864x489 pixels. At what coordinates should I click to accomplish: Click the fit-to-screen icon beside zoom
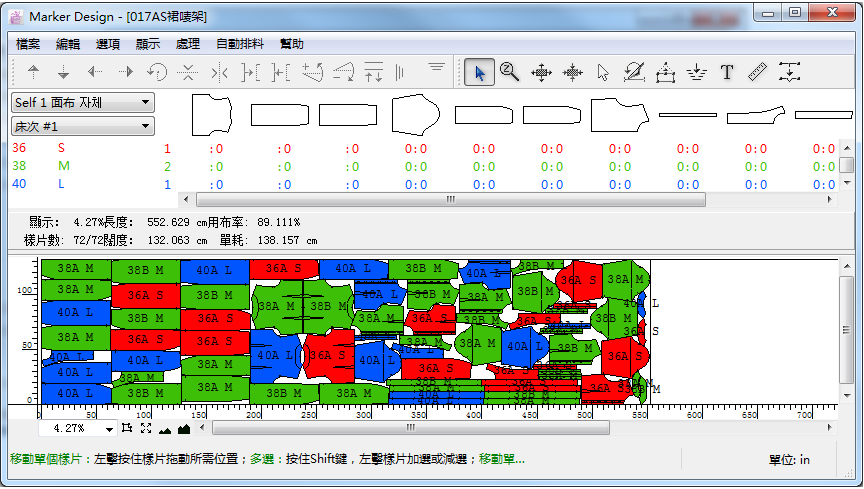tap(146, 428)
